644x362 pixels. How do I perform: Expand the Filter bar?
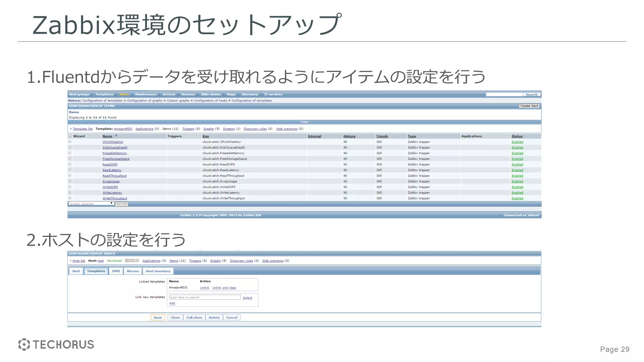(304, 122)
